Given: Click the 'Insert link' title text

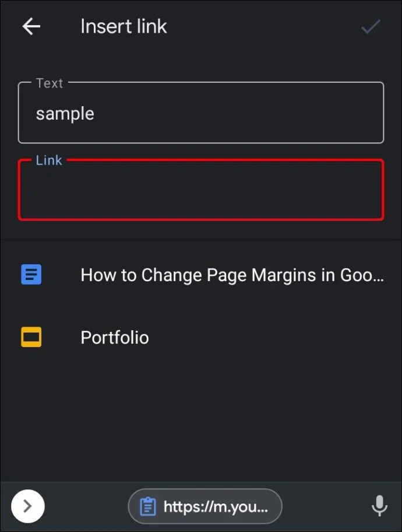Looking at the screenshot, I should click(x=124, y=26).
